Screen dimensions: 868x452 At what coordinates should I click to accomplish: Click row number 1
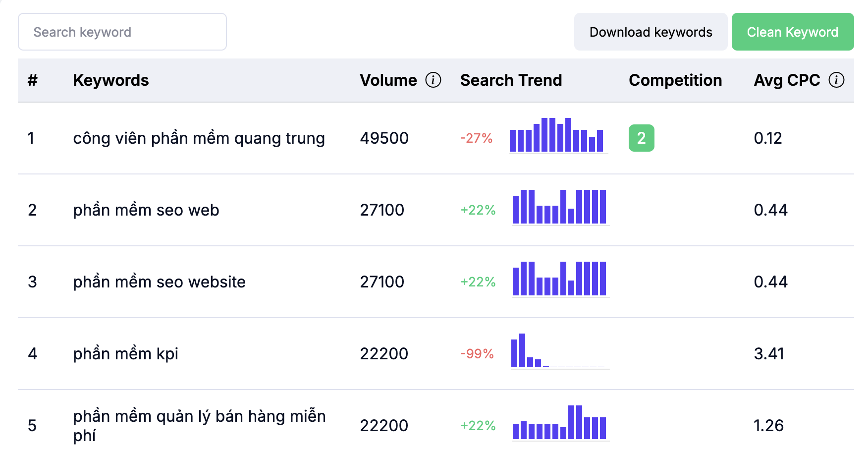[x=31, y=138]
